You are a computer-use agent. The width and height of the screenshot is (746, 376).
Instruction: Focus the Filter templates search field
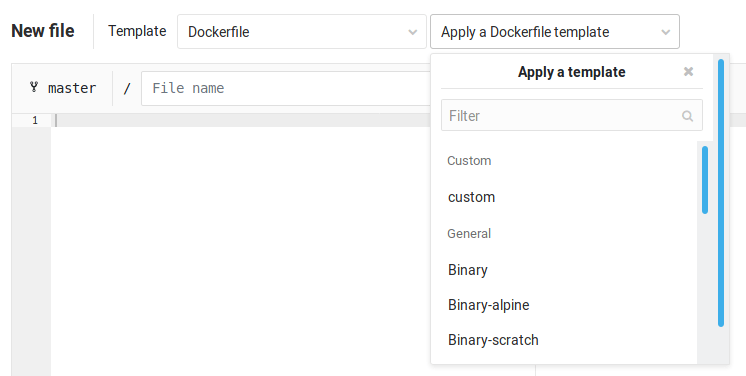(571, 115)
